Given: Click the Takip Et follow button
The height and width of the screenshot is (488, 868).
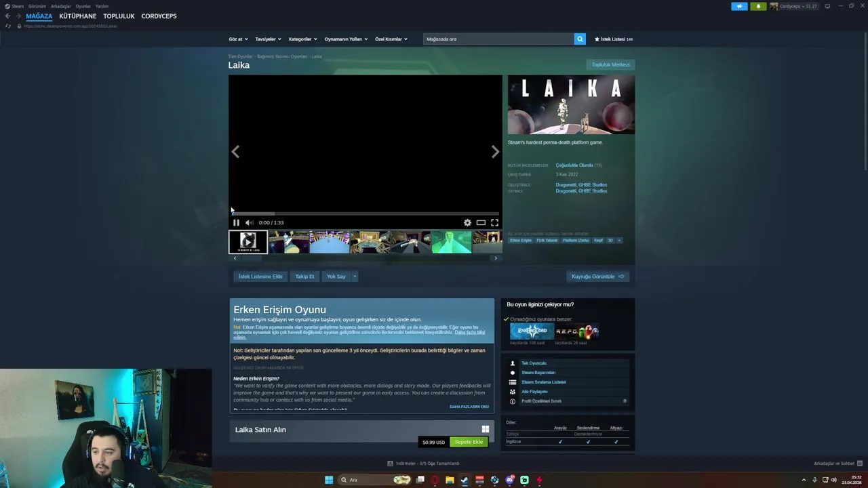Looking at the screenshot, I should point(304,276).
